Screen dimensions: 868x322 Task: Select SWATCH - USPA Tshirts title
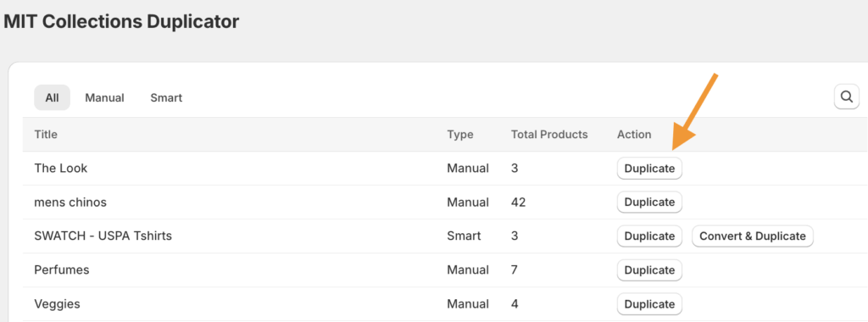pyautogui.click(x=103, y=236)
